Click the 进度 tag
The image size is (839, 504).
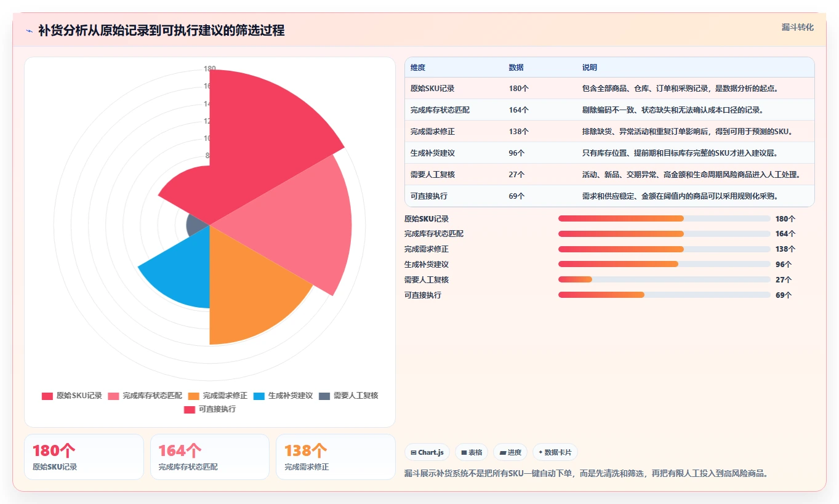pyautogui.click(x=510, y=452)
